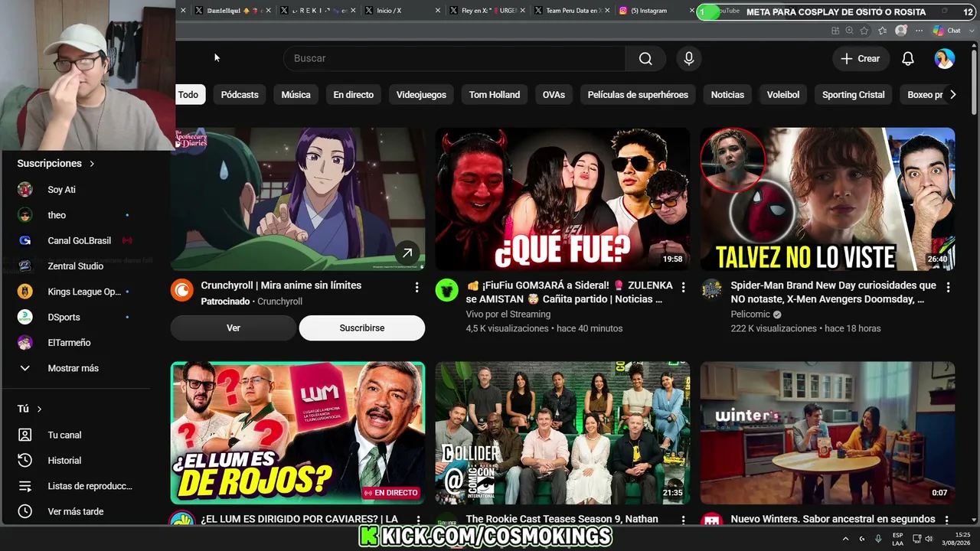The width and height of the screenshot is (980, 551).
Task: Open the theo channel avatar
Action: click(x=25, y=215)
